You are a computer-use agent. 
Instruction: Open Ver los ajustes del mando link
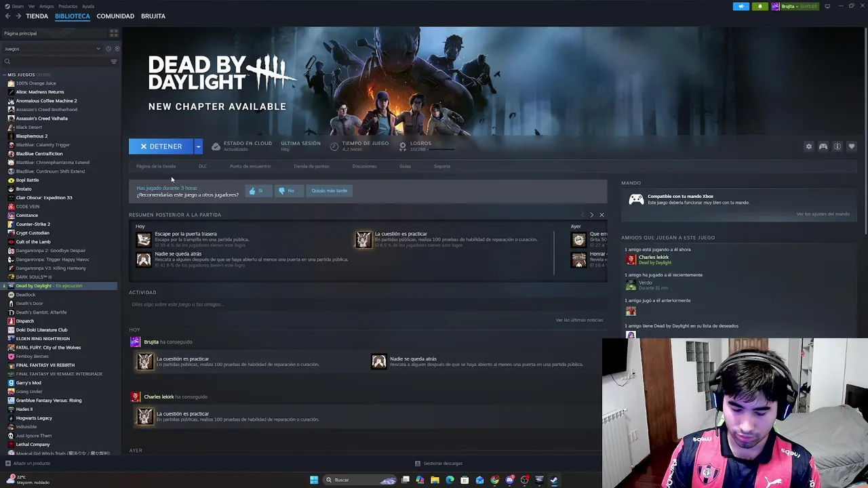pos(823,214)
